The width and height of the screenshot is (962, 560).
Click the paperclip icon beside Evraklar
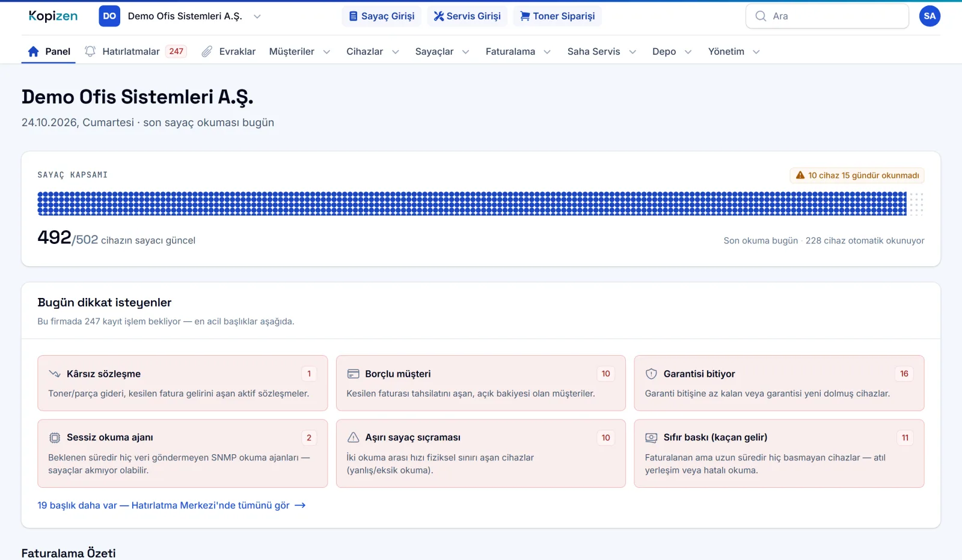(207, 52)
